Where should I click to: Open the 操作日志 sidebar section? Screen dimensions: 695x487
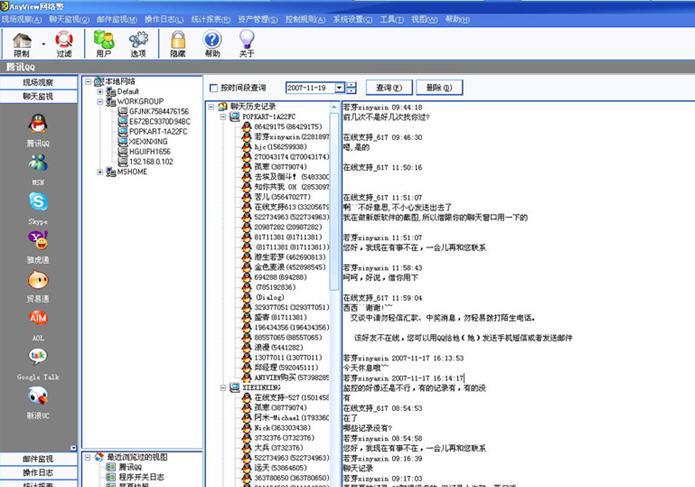[38, 472]
